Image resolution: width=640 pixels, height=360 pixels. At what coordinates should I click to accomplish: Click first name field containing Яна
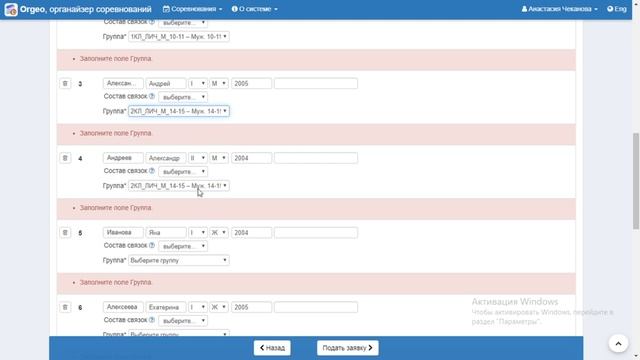coord(166,233)
